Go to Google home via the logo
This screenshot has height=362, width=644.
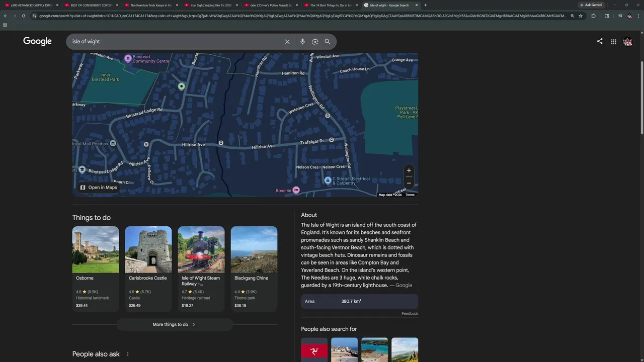37,41
